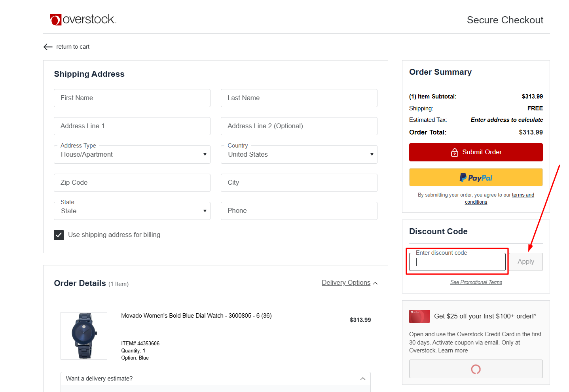
Task: Focus the First Name field
Action: tap(132, 98)
